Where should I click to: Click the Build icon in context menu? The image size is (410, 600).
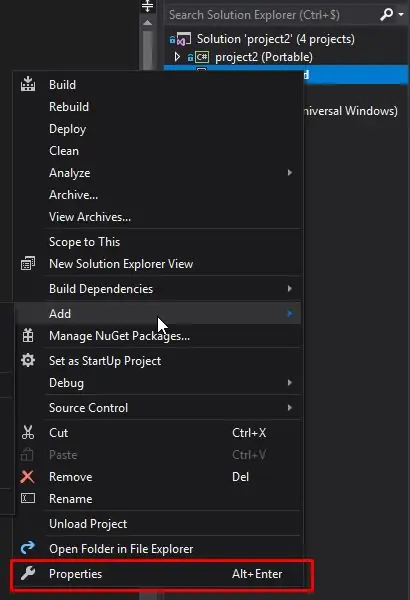(x=28, y=84)
